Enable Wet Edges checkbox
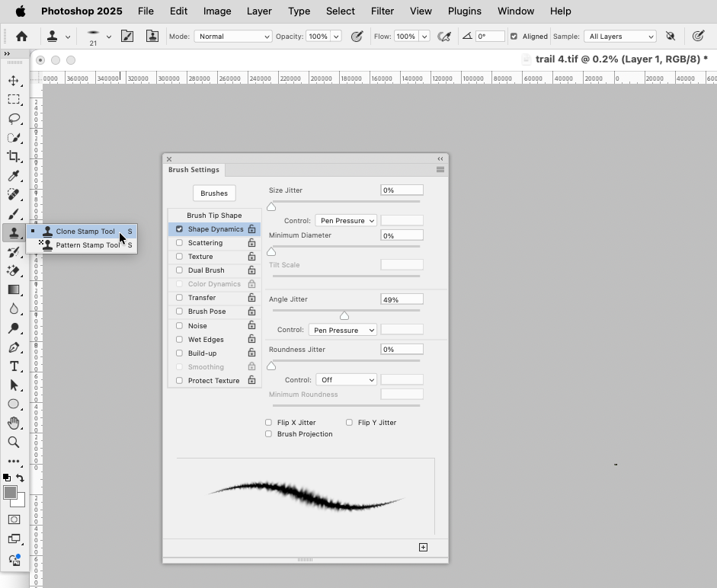717x588 pixels. tap(179, 340)
